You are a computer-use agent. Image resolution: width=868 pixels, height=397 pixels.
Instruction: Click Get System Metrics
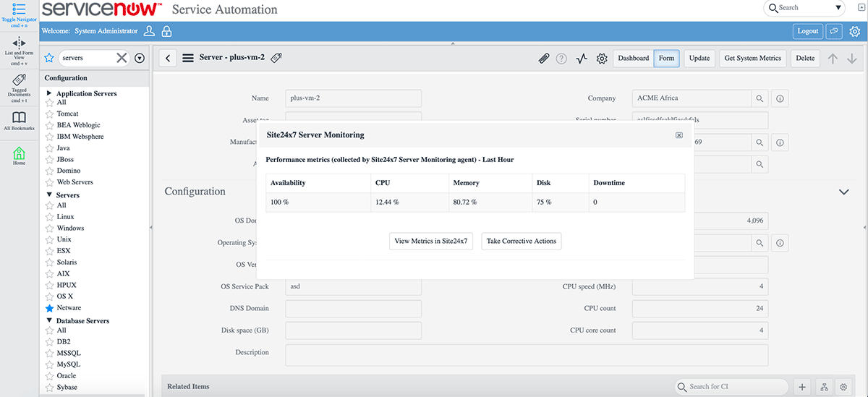pos(753,59)
